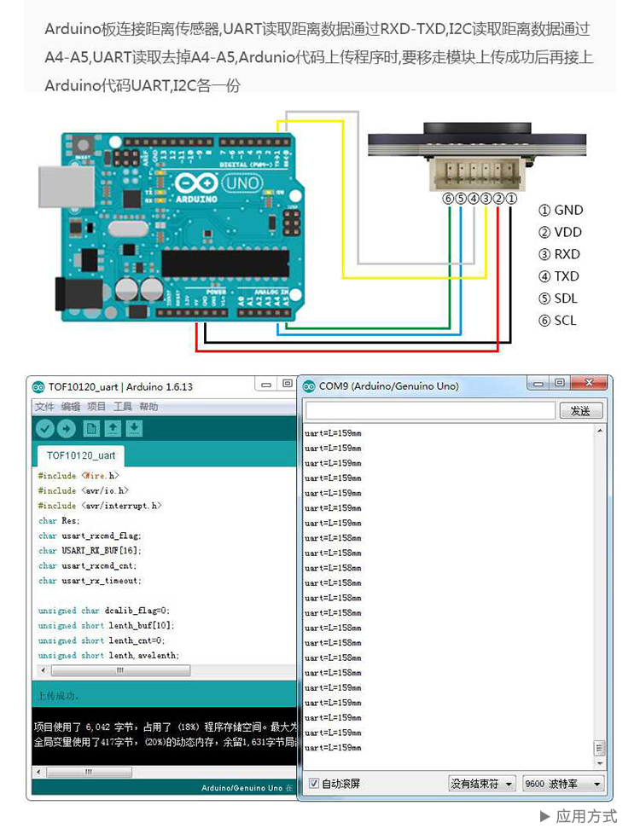Image resolution: width=640 pixels, height=840 pixels.
Task: Open the 文件 menu
Action: 44,407
